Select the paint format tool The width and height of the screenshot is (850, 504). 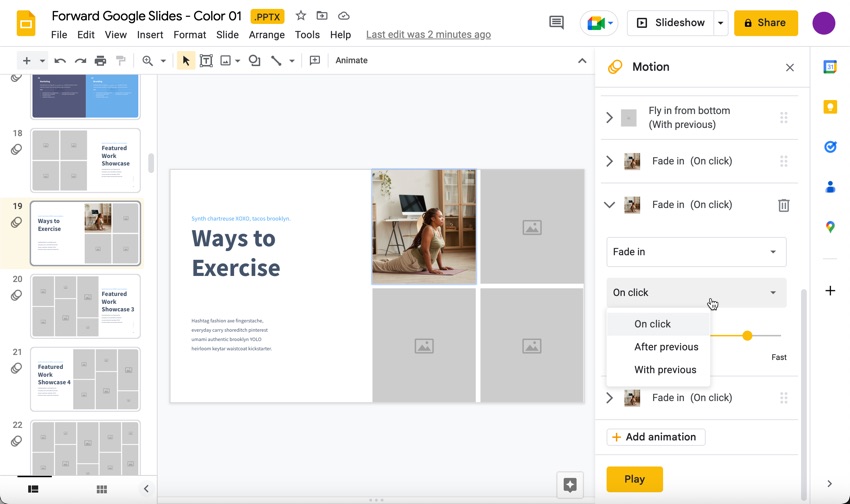pos(120,61)
